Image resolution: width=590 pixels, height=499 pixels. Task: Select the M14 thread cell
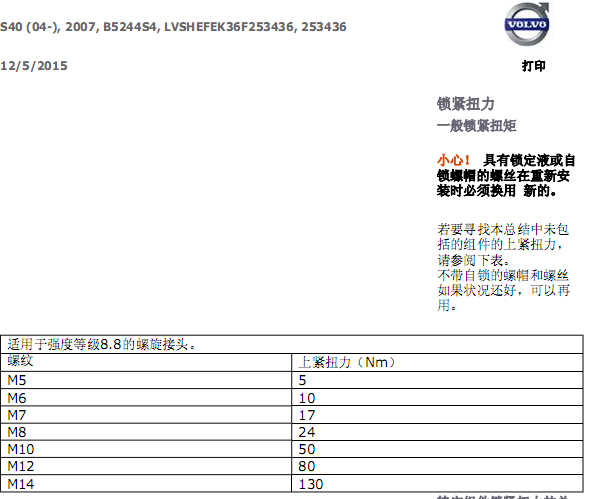pyautogui.click(x=146, y=484)
